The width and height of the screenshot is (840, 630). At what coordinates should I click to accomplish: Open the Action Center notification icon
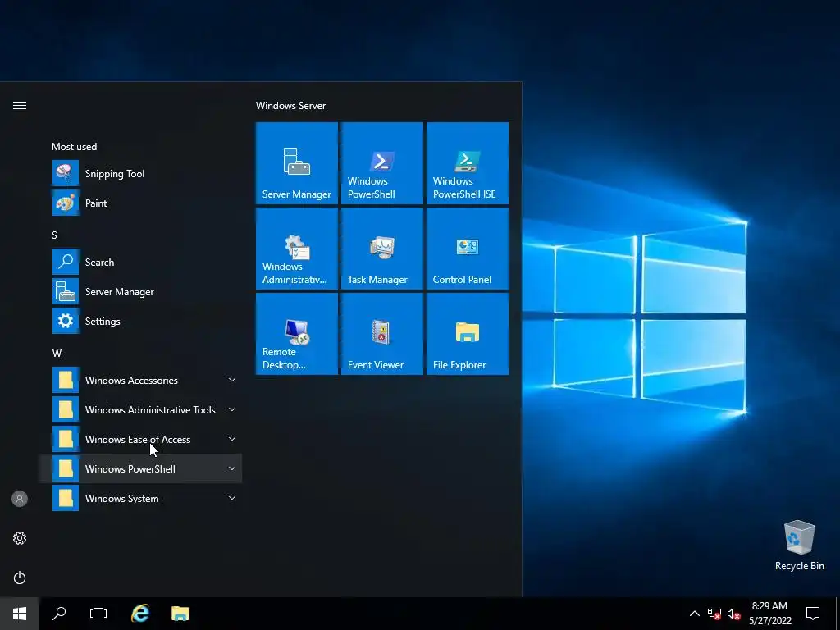813,614
